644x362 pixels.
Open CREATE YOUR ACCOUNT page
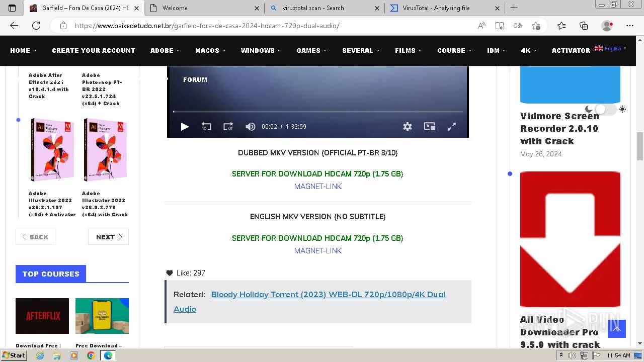point(94,50)
